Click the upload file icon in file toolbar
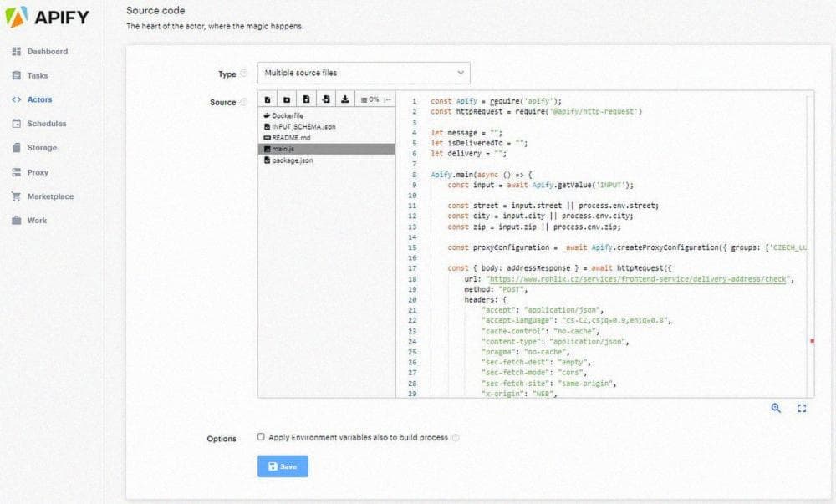This screenshot has height=504, width=836. 326,99
